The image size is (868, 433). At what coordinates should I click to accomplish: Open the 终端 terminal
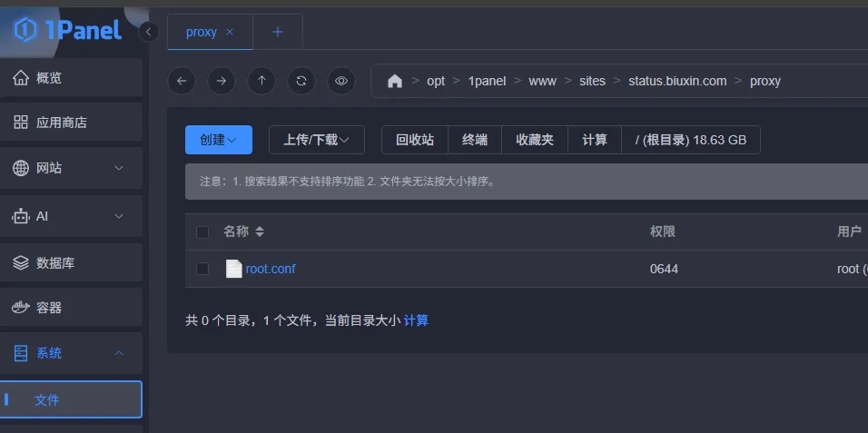475,140
